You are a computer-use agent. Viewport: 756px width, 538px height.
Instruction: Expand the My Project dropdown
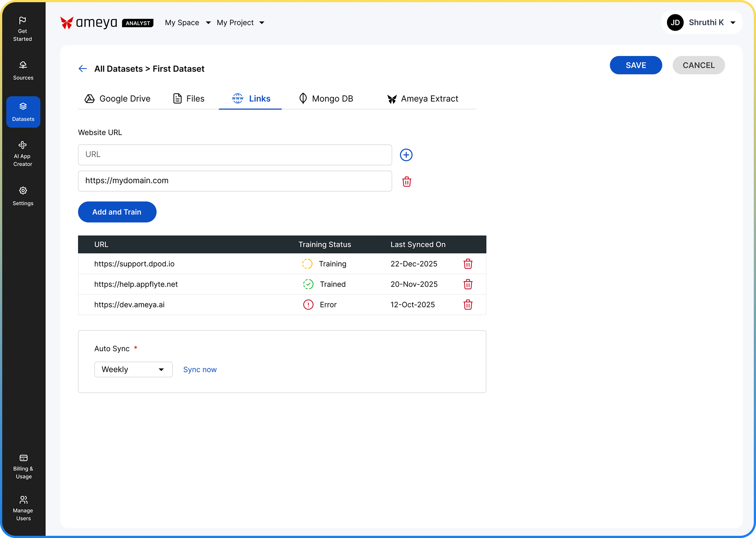(240, 23)
